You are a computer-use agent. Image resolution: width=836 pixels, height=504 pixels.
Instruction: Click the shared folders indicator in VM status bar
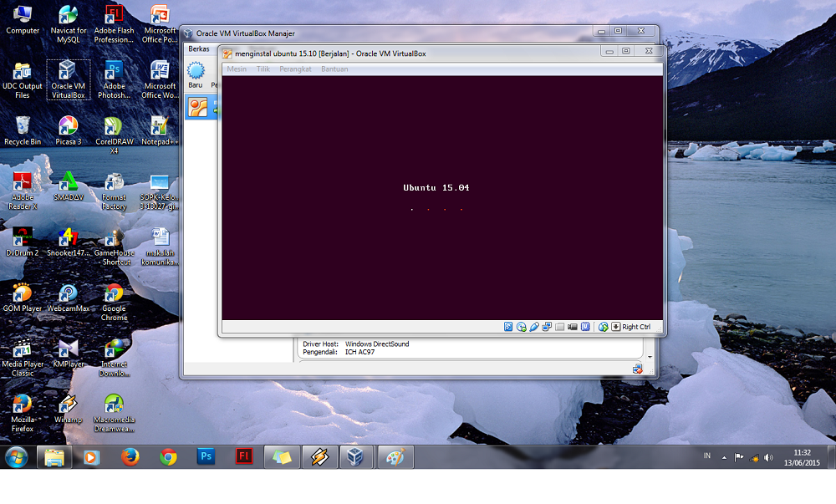pos(560,327)
